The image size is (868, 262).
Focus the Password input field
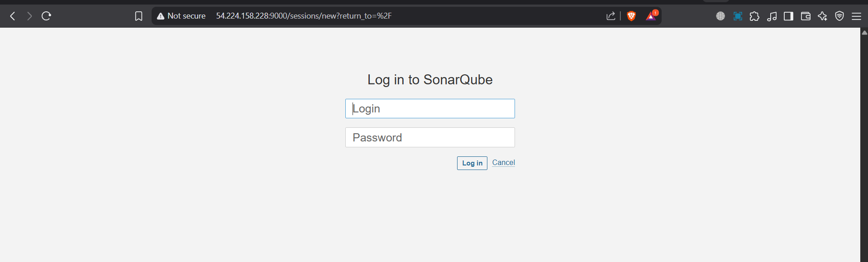(430, 137)
